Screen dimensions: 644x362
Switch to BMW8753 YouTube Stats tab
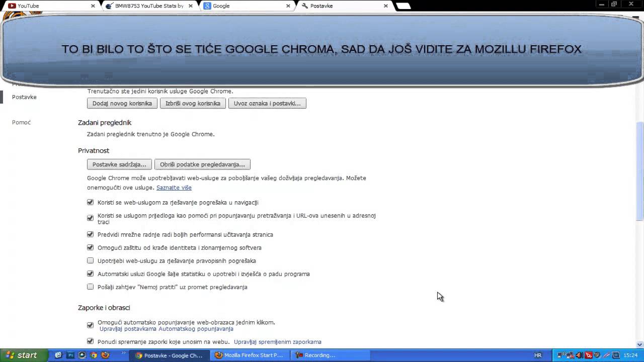[x=148, y=6]
